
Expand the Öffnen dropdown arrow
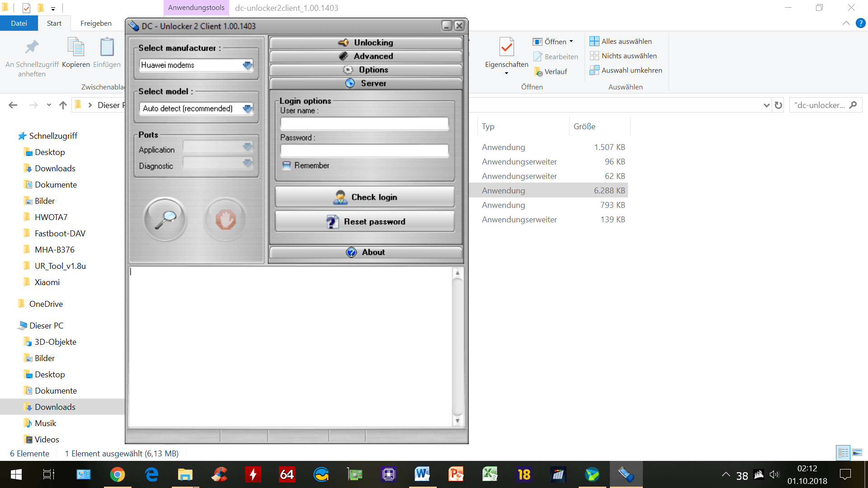click(571, 41)
